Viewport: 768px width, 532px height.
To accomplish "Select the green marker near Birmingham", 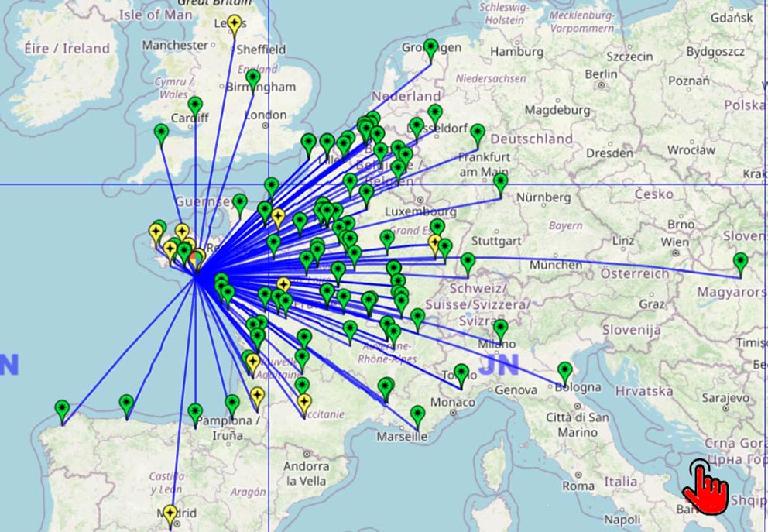I will click(x=253, y=78).
